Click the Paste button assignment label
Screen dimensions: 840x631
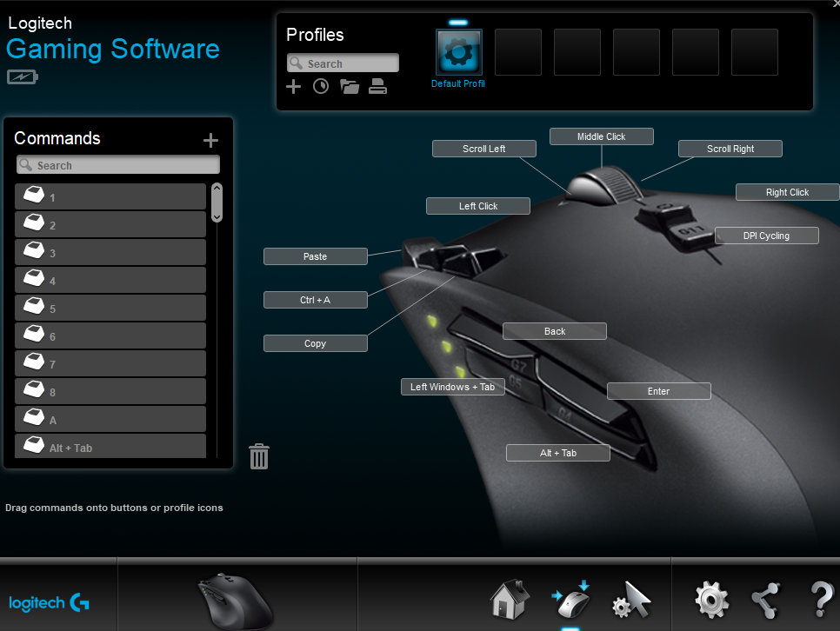point(316,256)
